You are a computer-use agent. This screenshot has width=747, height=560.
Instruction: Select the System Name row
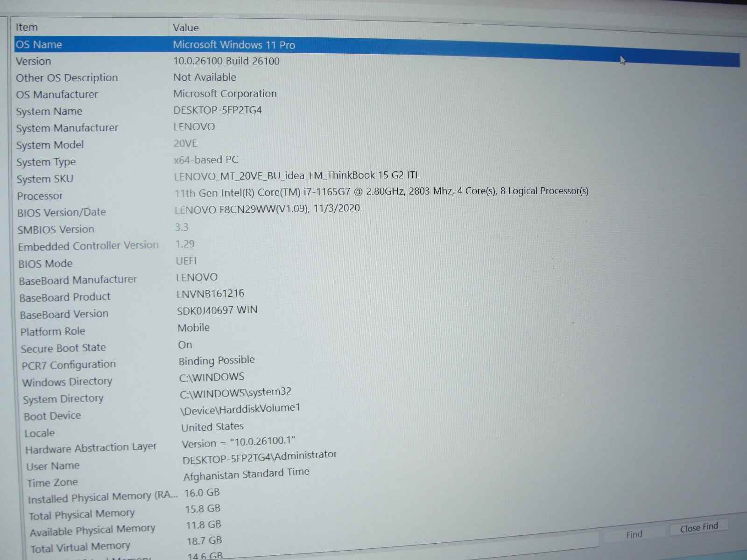49,112
